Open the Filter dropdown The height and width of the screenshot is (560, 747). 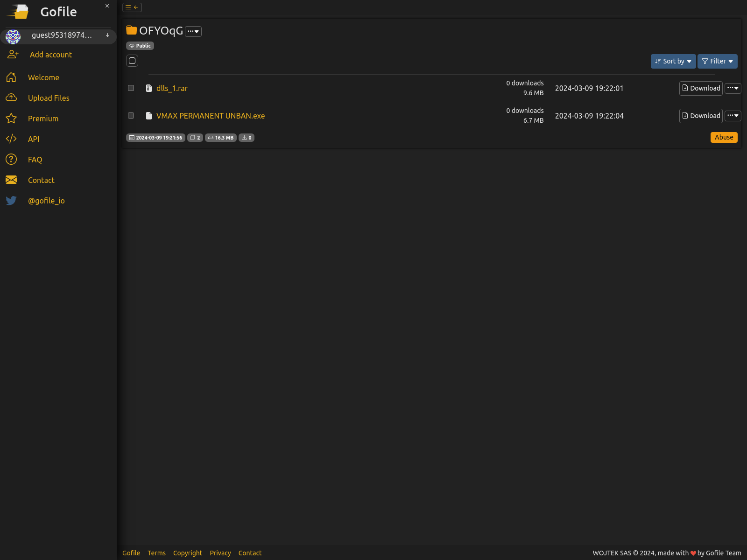click(718, 61)
